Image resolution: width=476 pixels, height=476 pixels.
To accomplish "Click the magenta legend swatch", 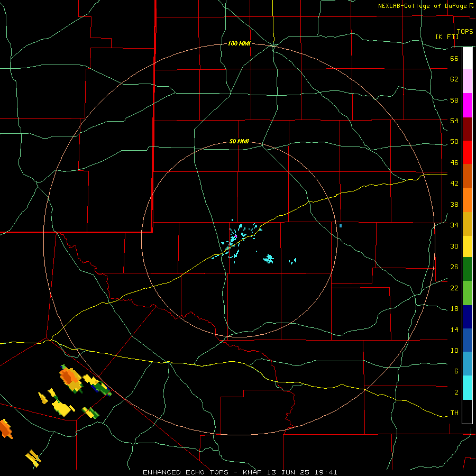I will click(x=467, y=105).
